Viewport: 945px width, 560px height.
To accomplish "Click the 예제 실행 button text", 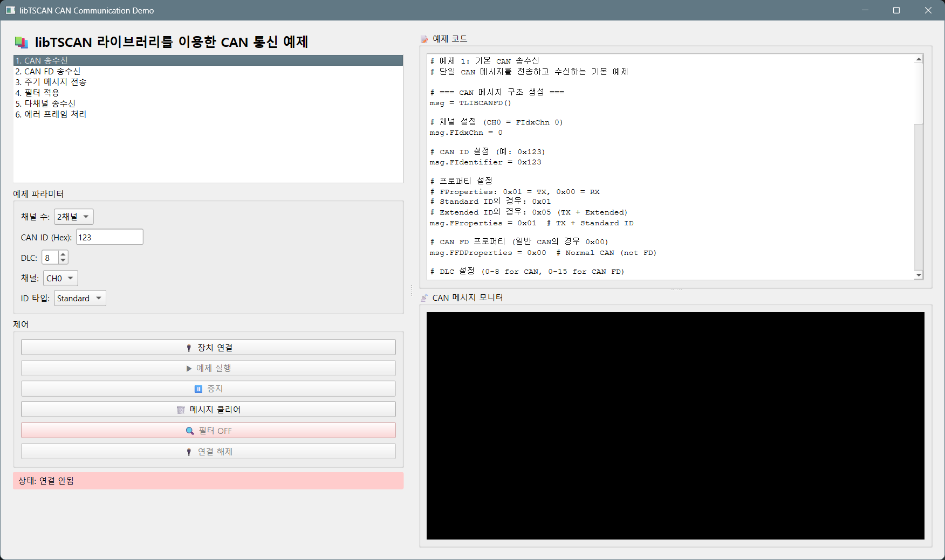I will [214, 368].
